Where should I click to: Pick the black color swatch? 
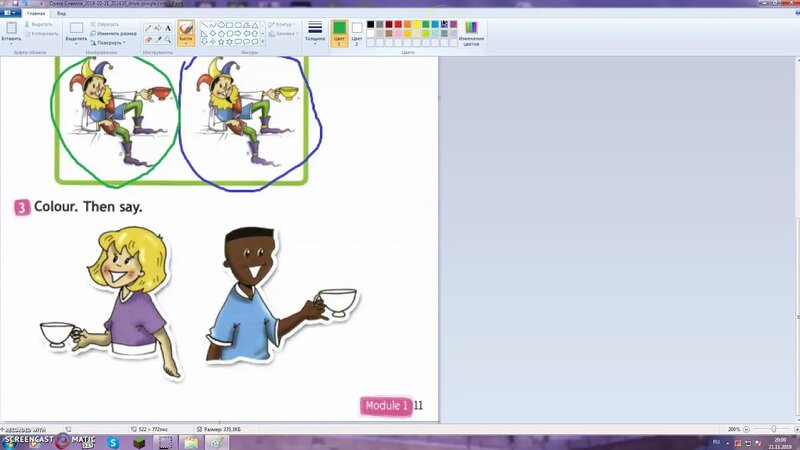pyautogui.click(x=371, y=24)
